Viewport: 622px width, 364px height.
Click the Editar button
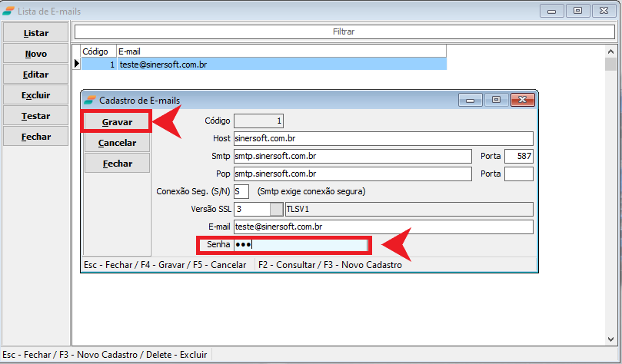point(36,75)
